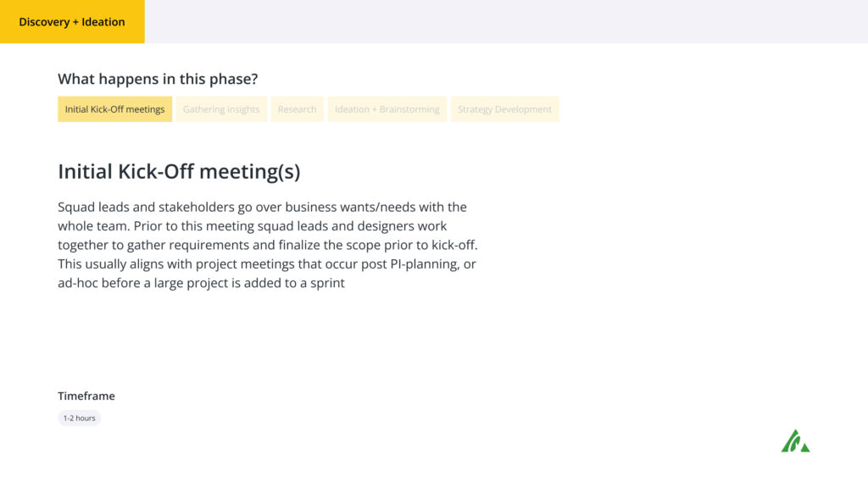The width and height of the screenshot is (868, 488).
Task: Select the Discovery + Ideation phase tab
Action: [72, 21]
